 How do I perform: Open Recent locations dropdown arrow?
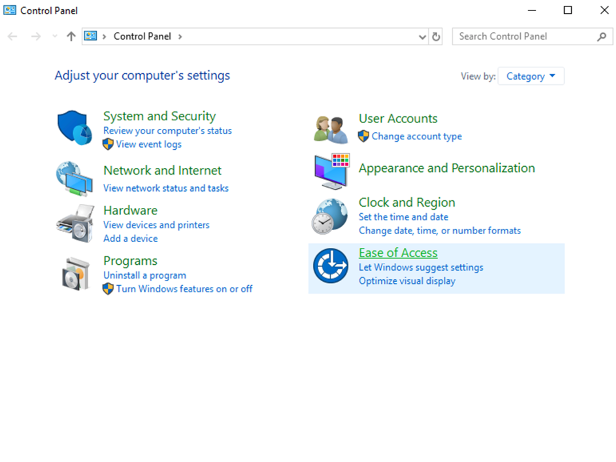(55, 37)
